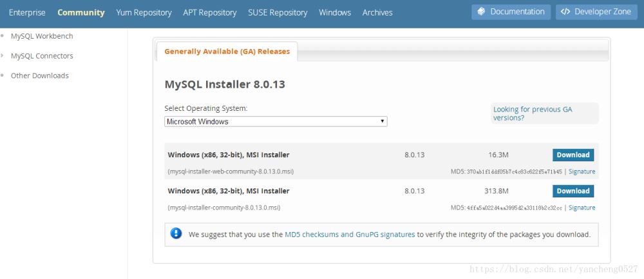644x279 pixels.
Task: Click the Documentation book icon
Action: pos(482,12)
